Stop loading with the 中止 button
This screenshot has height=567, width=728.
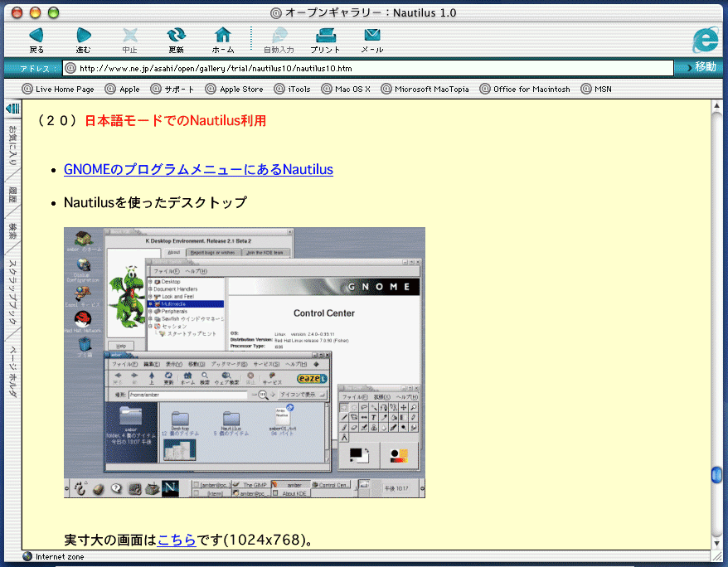click(x=129, y=40)
